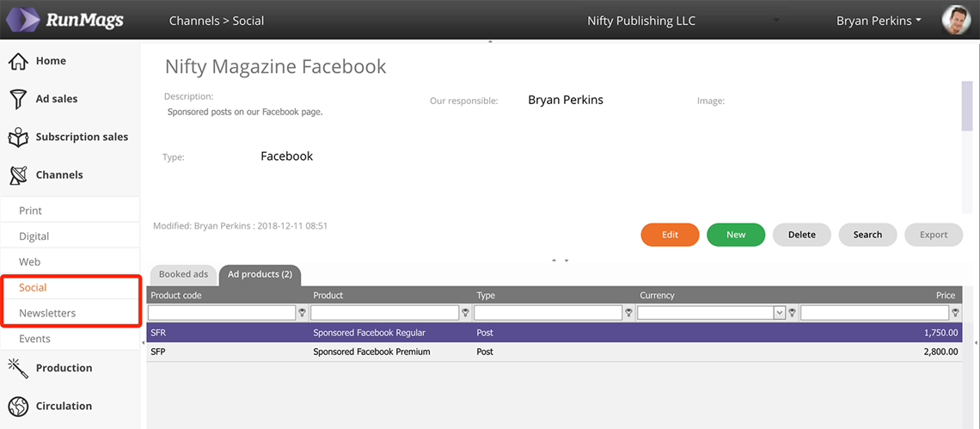
Task: Open Ad sales funnel icon
Action: 18,100
